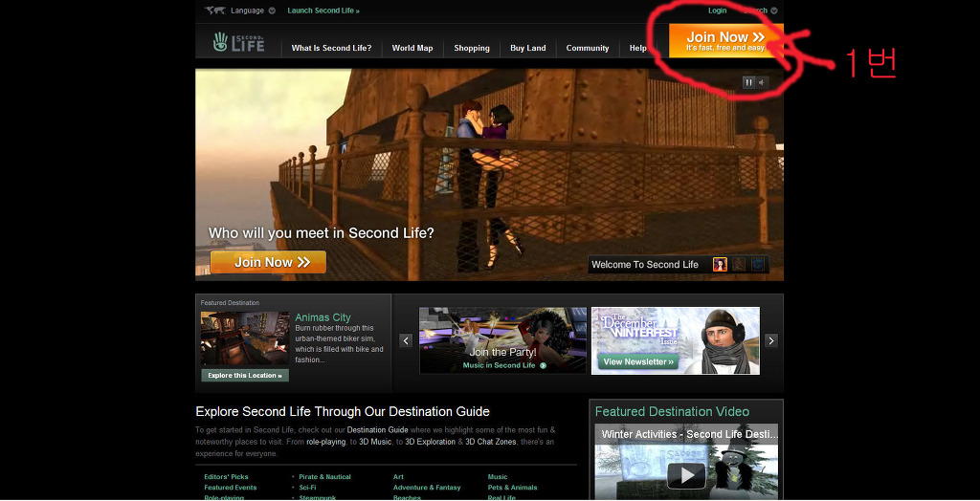Screen dimensions: 980x501
Task: Open Featured Events category
Action: [x=231, y=488]
